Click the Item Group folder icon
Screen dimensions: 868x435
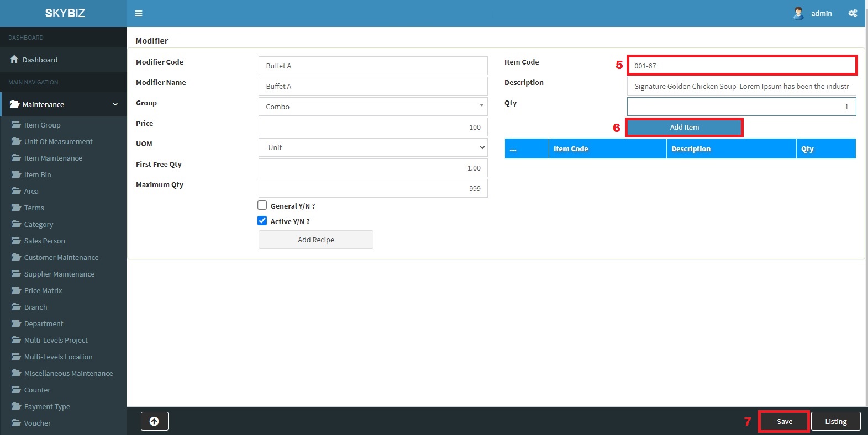click(16, 125)
